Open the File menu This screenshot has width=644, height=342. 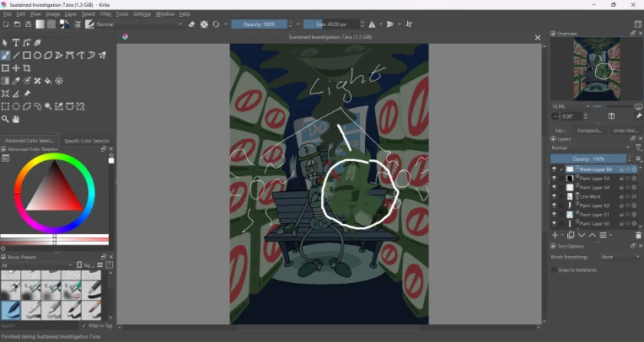point(8,14)
